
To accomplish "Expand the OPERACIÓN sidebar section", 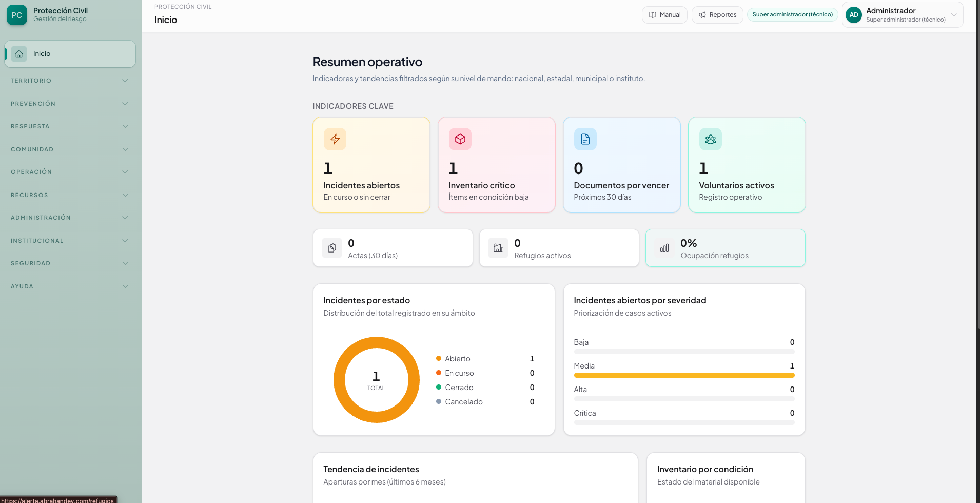I will [70, 172].
